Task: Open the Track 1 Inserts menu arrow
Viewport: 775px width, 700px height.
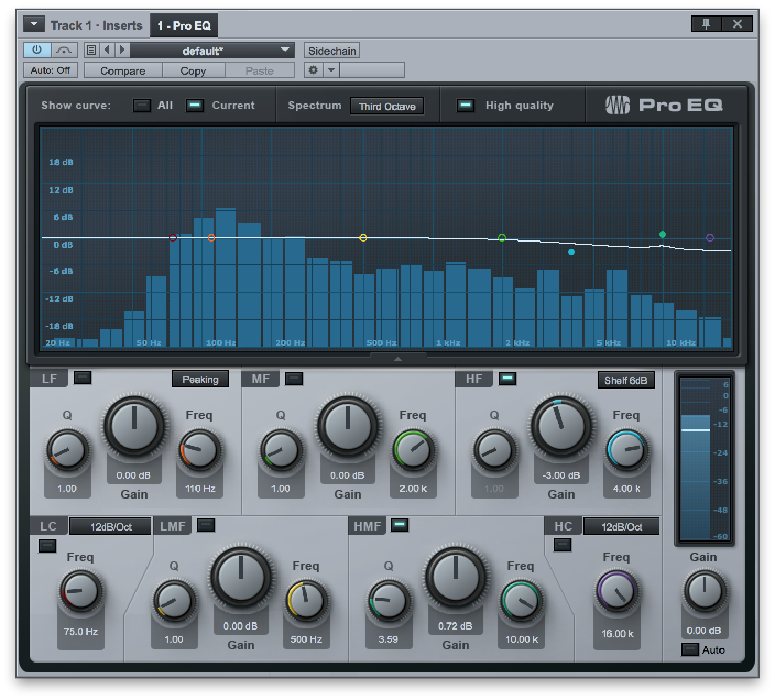Action: (34, 24)
